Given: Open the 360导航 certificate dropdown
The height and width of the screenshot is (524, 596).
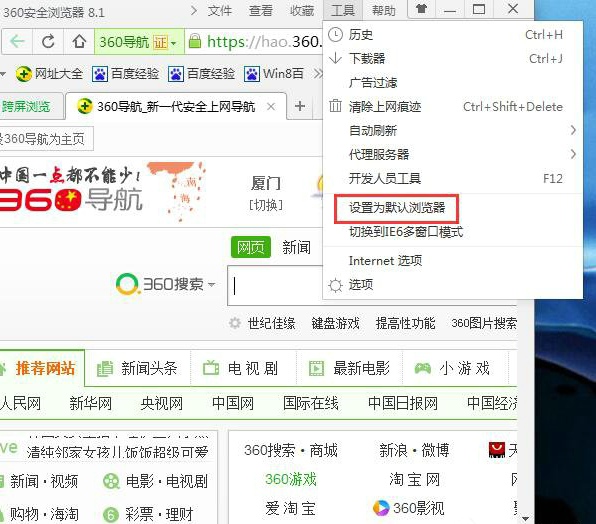Looking at the screenshot, I should coord(173,43).
